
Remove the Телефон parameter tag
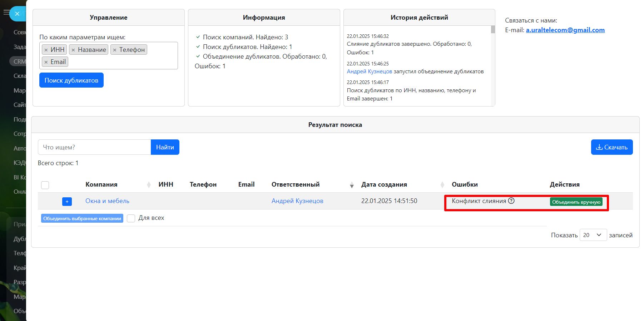115,50
